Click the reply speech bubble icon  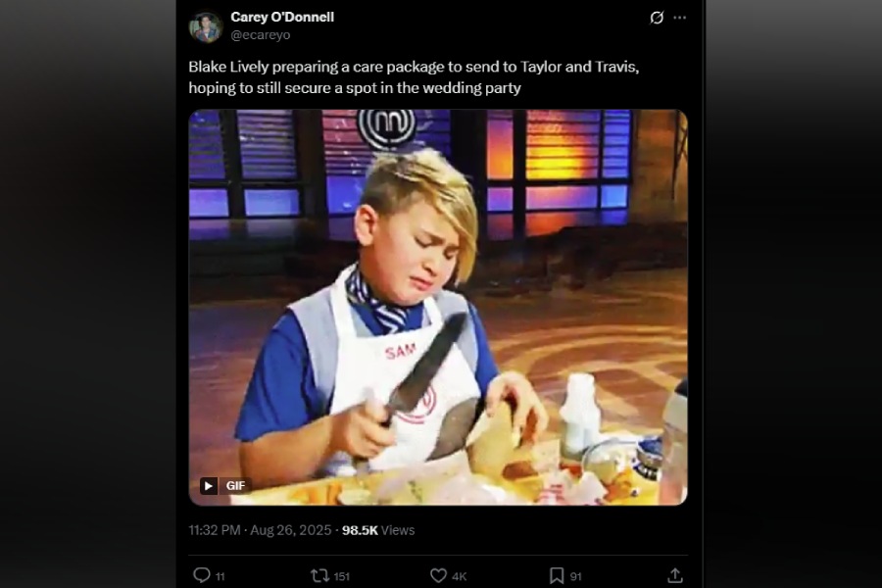202,575
